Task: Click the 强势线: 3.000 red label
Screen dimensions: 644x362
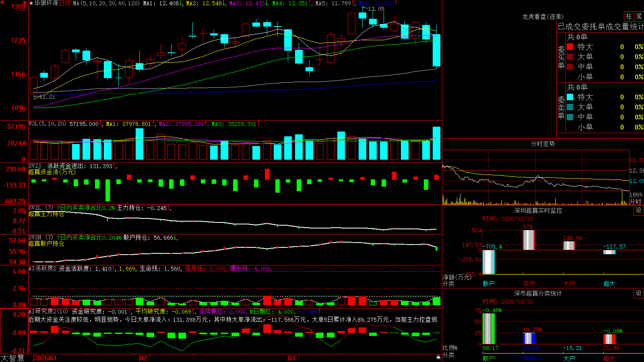Action: click(x=205, y=268)
